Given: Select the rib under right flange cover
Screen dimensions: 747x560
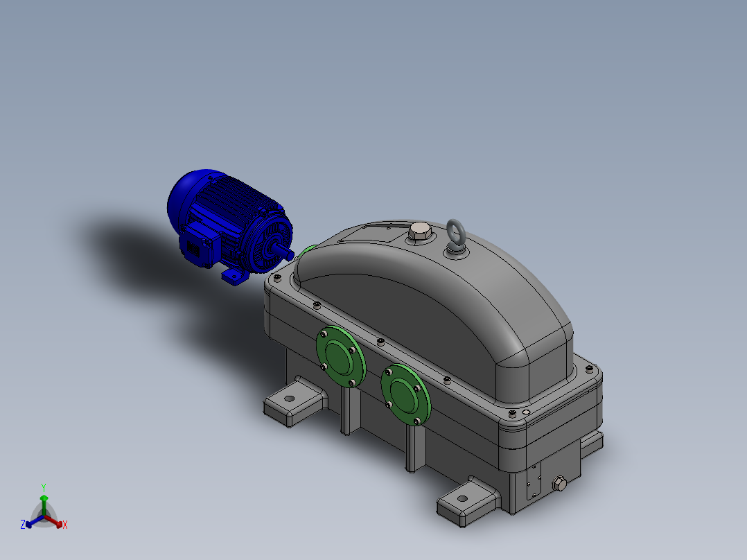Looking at the screenshot, I should [416, 448].
